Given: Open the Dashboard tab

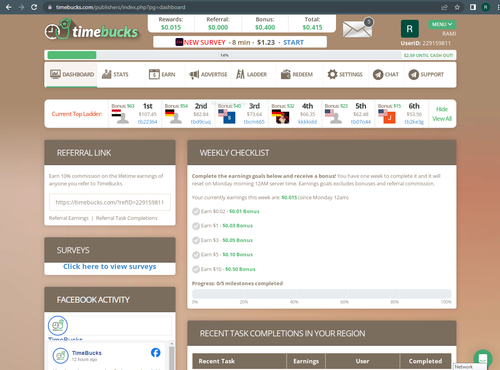Looking at the screenshot, I should tap(72, 74).
